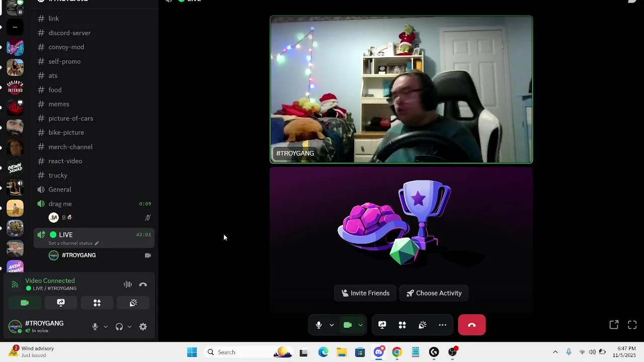Disconnect with the red hang-up button
644x362 pixels.
(472, 325)
